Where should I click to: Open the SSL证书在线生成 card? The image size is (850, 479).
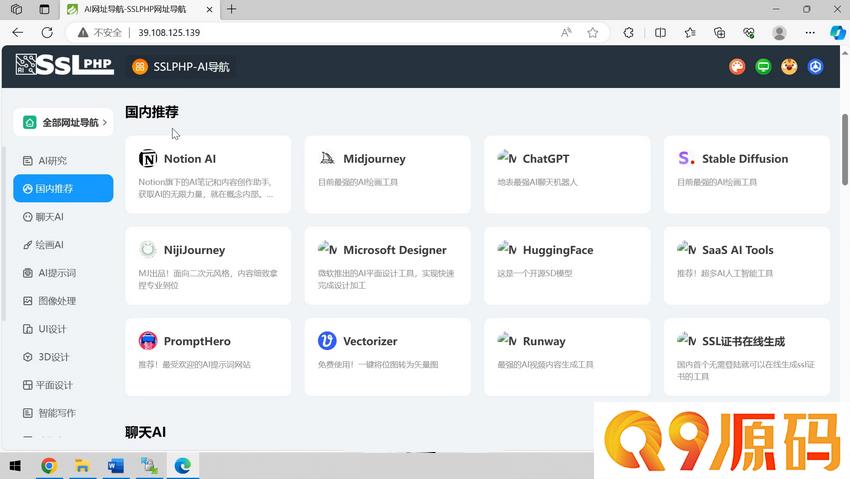746,357
